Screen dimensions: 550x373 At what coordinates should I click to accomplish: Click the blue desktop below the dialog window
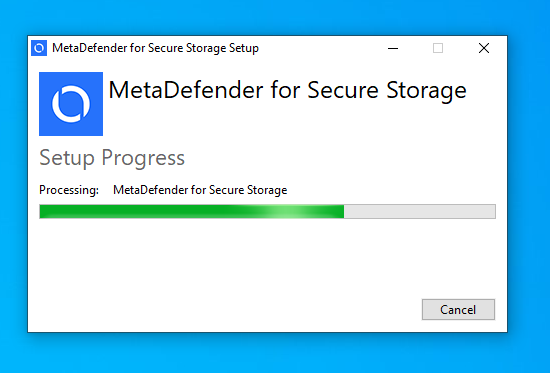point(267,353)
